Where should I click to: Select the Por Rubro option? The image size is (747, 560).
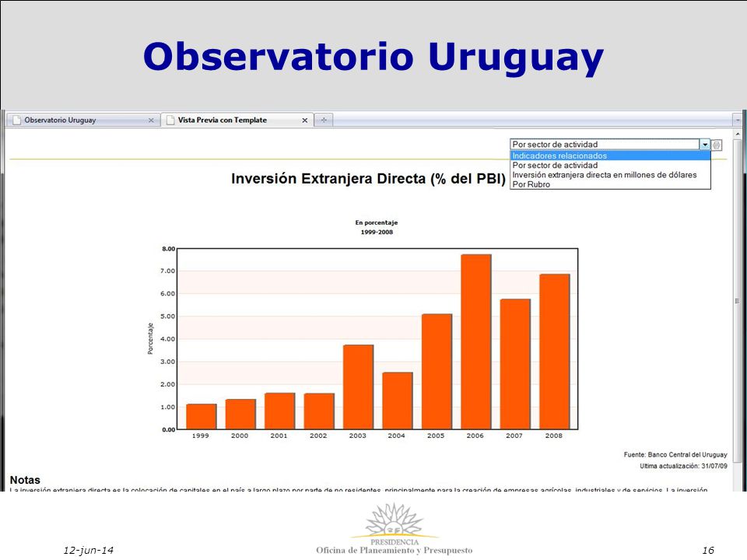point(610,184)
